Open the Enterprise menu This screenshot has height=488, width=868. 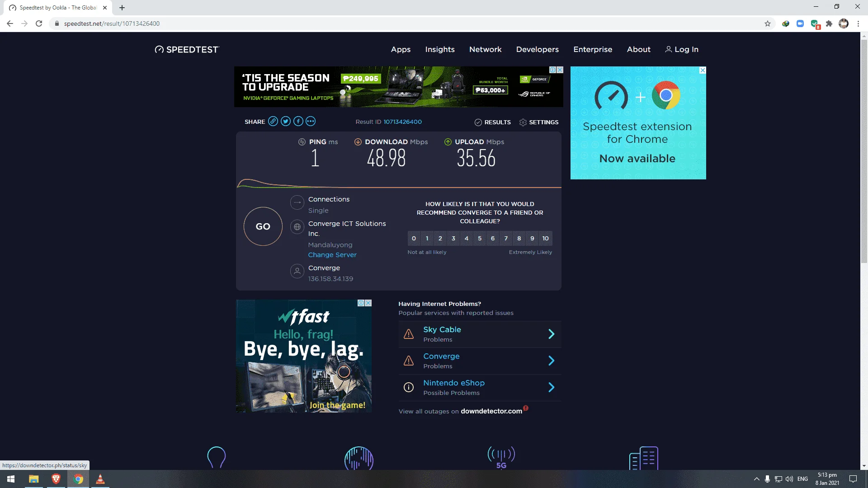click(593, 50)
